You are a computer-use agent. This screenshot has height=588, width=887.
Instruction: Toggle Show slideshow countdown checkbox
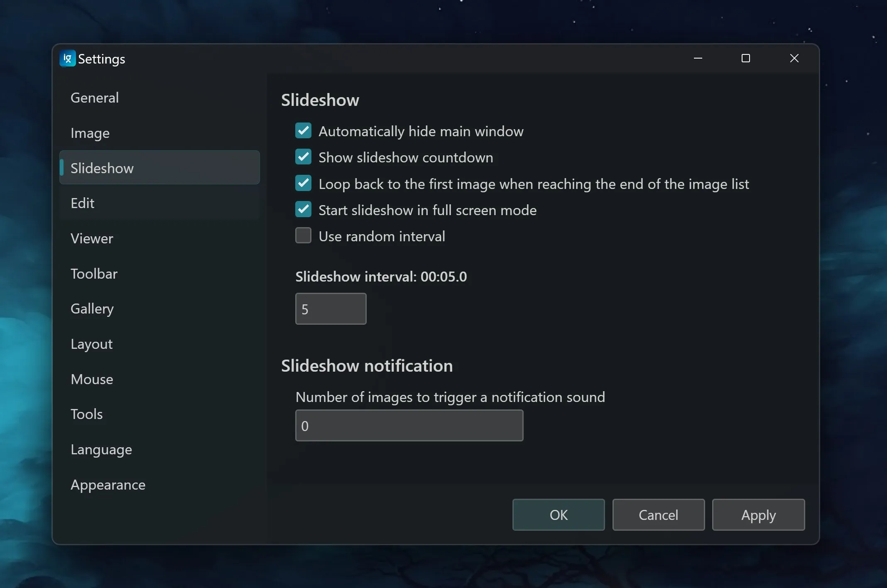click(303, 157)
